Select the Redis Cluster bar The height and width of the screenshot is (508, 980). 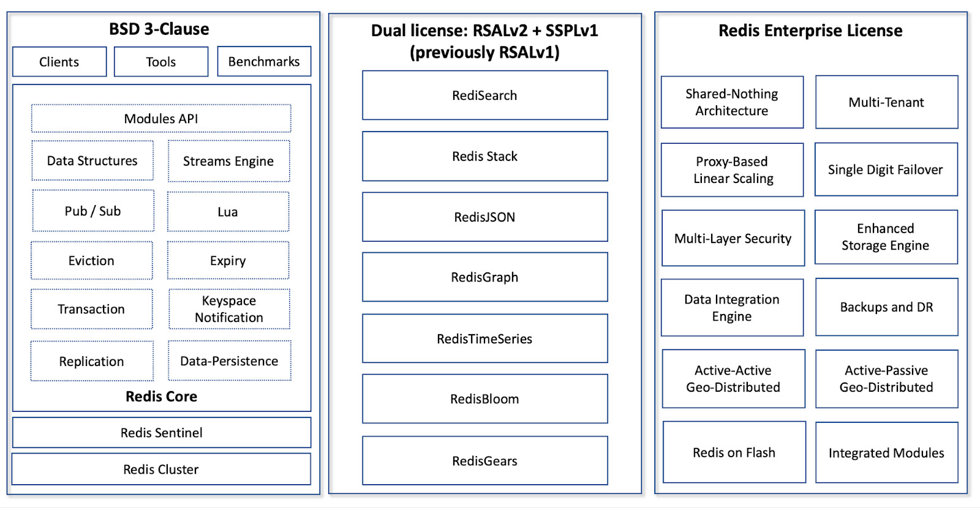pos(161,469)
